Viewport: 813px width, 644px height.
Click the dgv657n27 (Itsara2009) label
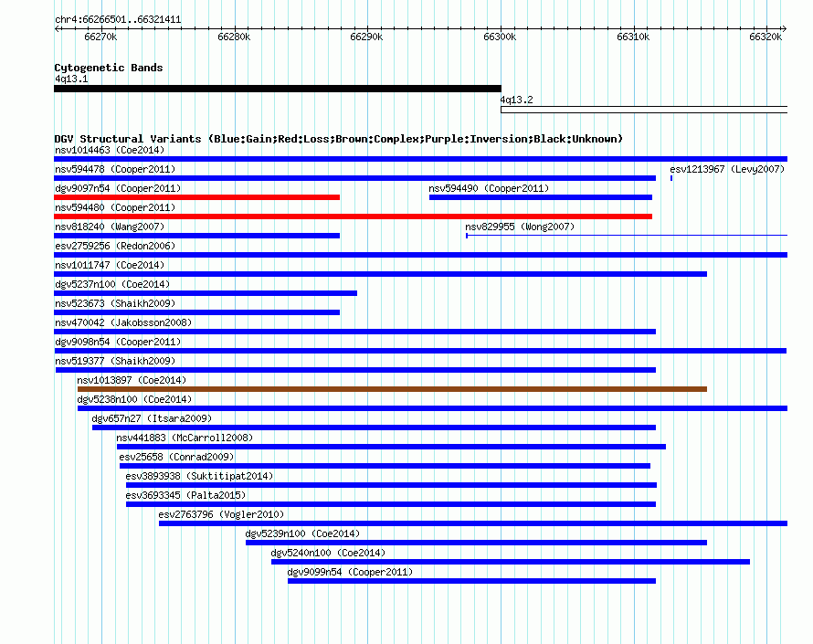click(152, 419)
